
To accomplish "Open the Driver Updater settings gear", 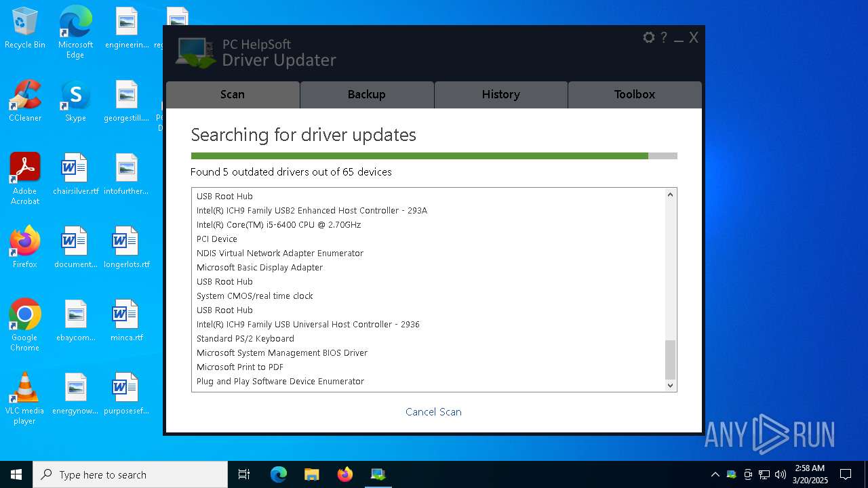I will [x=649, y=38].
